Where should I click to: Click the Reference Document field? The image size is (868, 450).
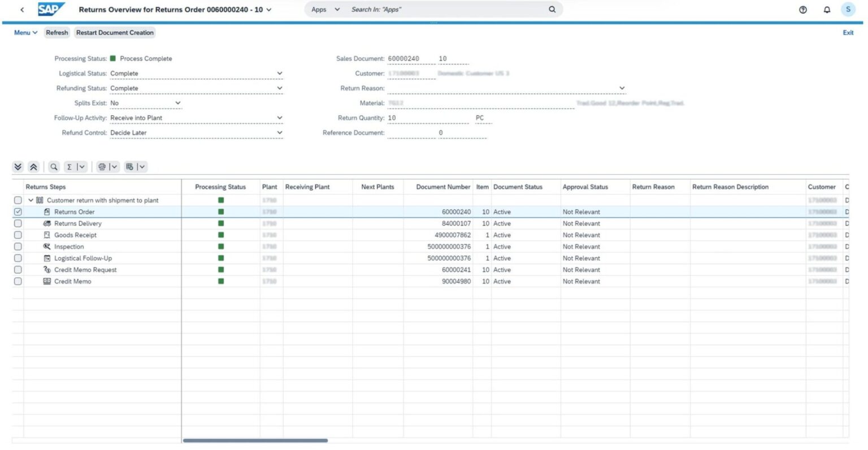tap(411, 133)
